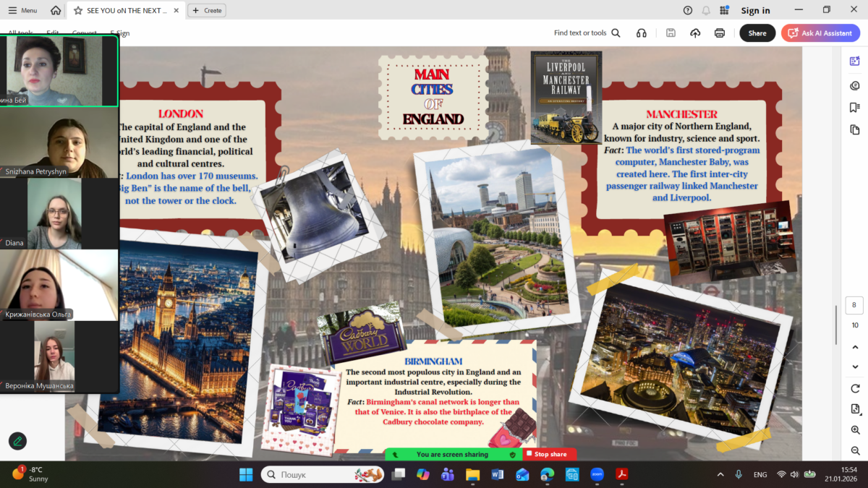Click the Ask AI Assistant button
Image resolution: width=868 pixels, height=488 pixels.
pyautogui.click(x=820, y=33)
